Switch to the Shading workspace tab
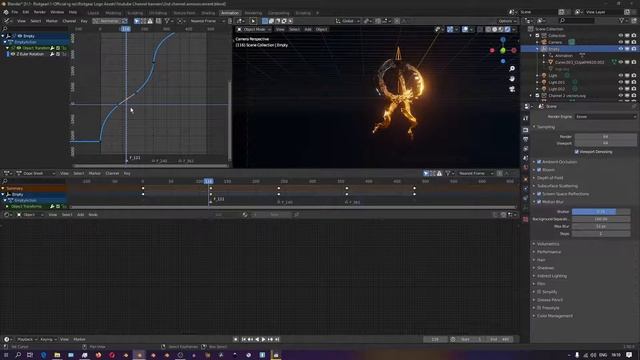The width and height of the screenshot is (640, 360). pos(208,13)
